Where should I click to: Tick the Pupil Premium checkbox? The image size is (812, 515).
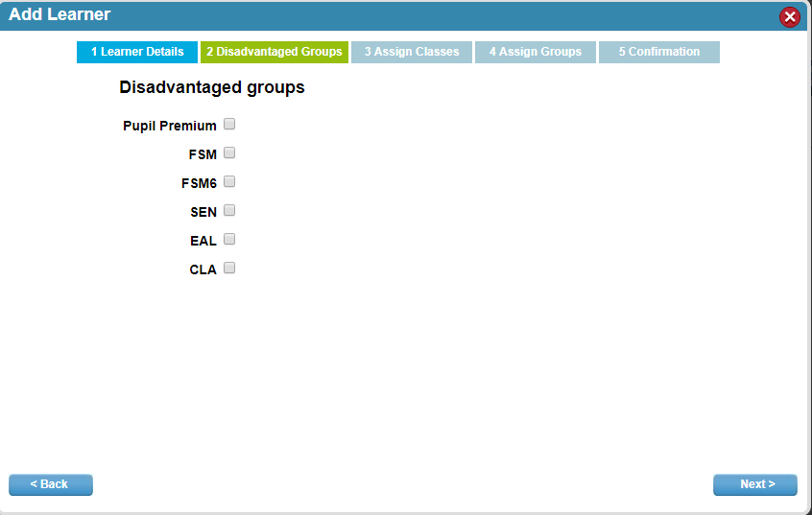click(x=229, y=124)
